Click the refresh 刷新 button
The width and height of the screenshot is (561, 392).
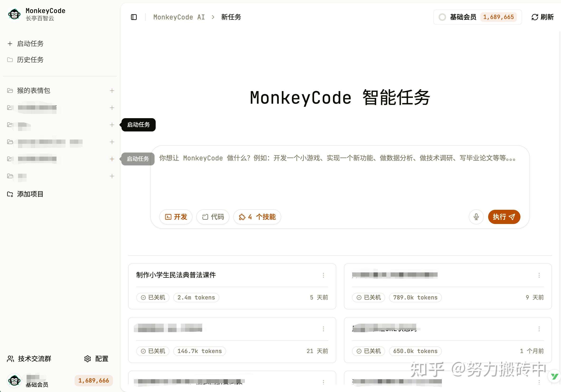point(542,17)
